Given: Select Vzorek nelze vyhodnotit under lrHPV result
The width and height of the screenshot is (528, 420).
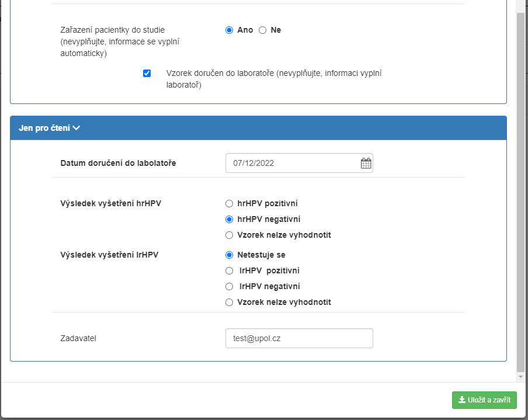Looking at the screenshot, I should point(230,303).
